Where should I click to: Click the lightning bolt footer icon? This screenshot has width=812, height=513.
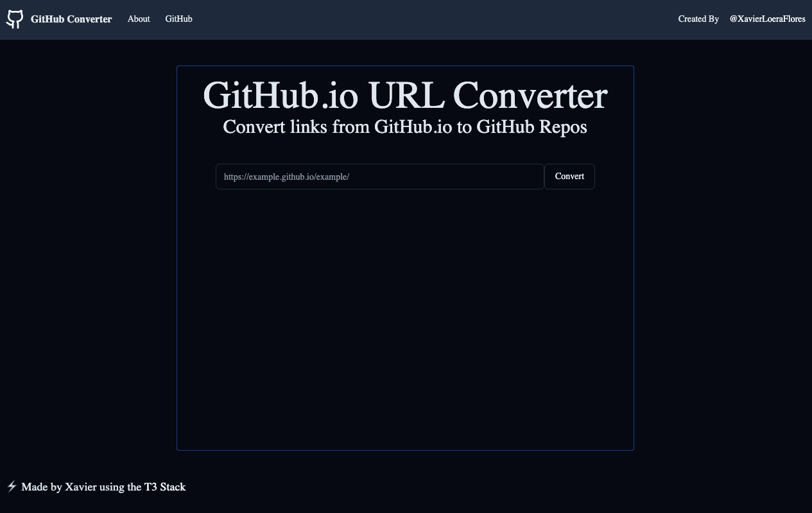[x=12, y=487]
